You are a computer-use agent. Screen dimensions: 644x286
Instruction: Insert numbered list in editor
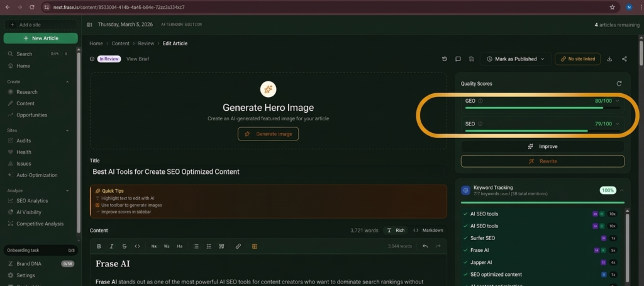point(209,246)
